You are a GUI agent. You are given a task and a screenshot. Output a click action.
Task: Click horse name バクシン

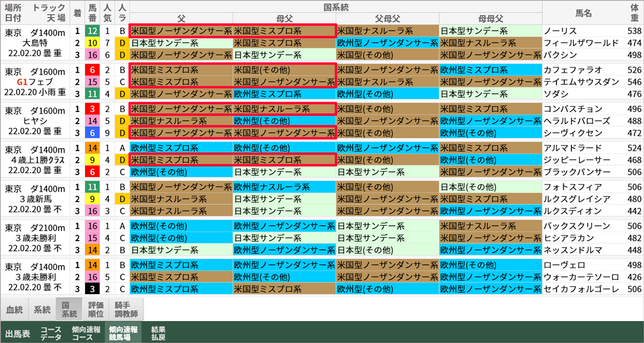coord(560,55)
